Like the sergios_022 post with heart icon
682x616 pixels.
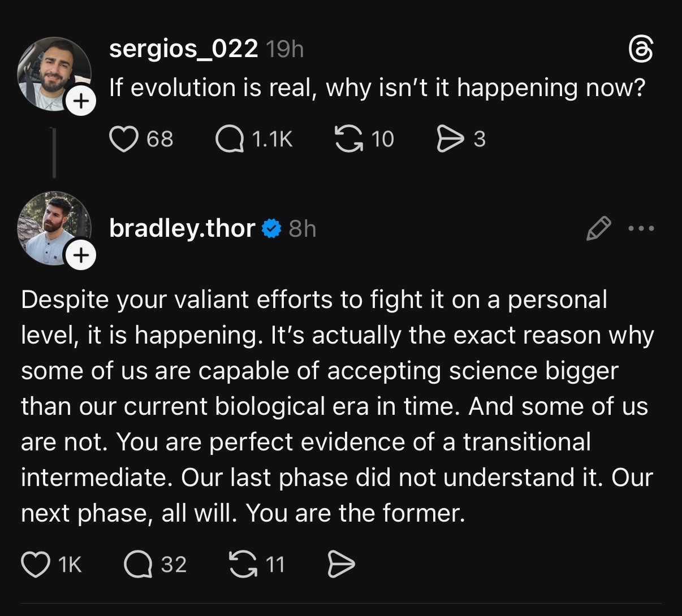point(124,139)
